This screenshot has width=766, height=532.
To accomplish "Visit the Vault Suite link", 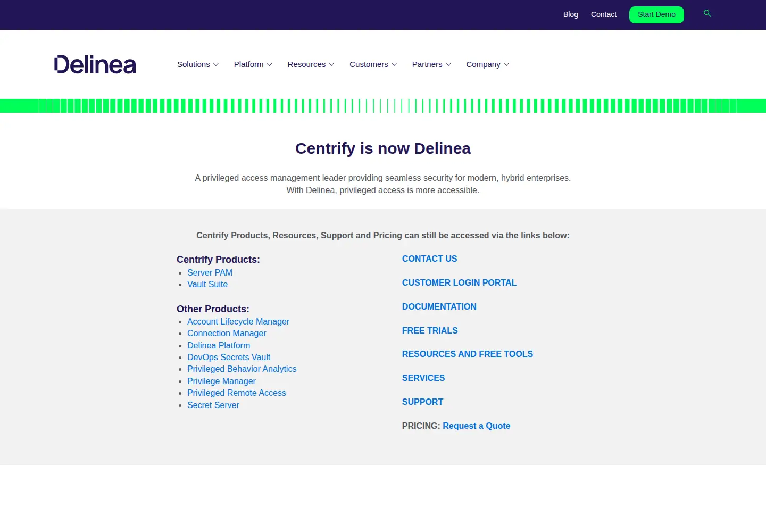I will point(207,285).
